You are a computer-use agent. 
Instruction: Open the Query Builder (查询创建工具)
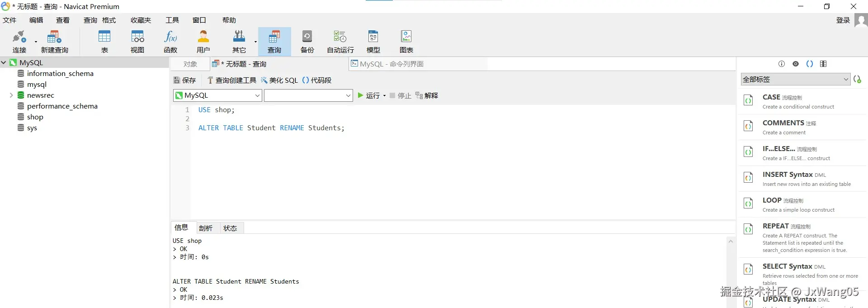(x=231, y=81)
